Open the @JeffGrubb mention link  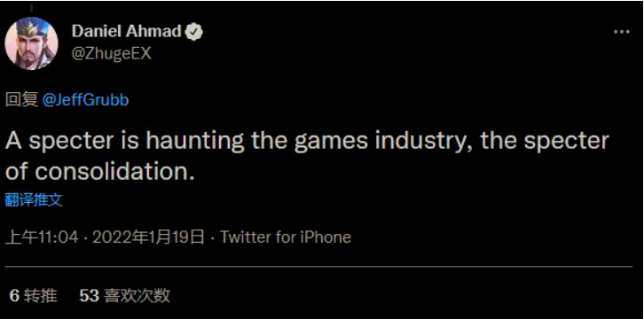point(85,100)
